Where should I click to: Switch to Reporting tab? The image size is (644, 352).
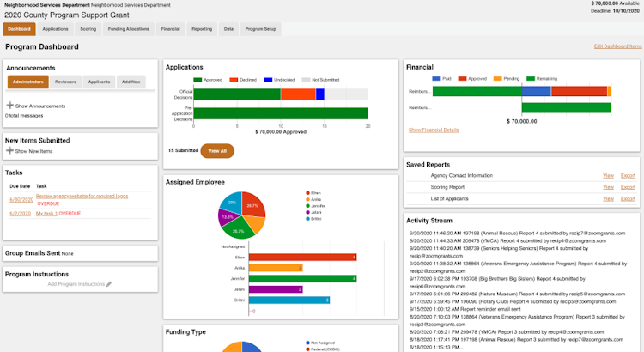point(202,29)
